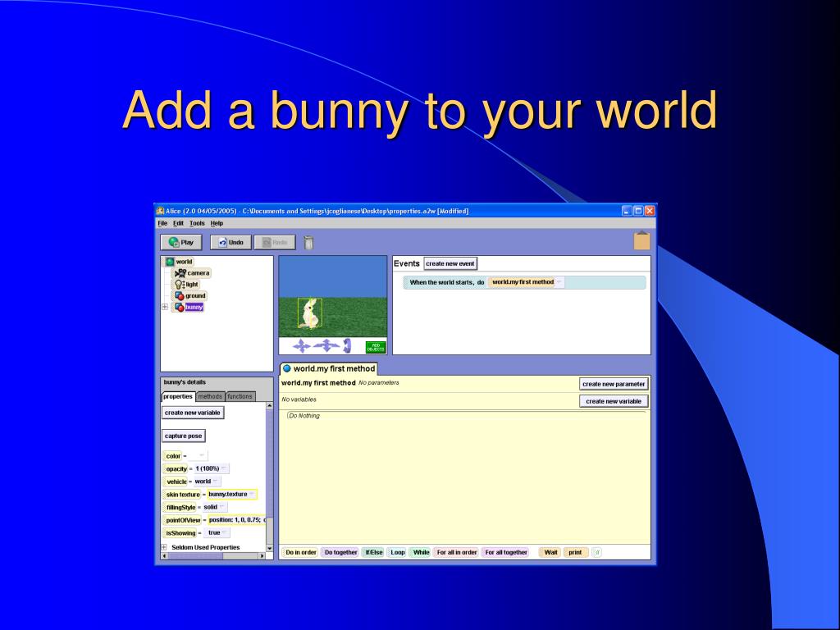Click details panel scroll left arrow
This screenshot has height=630, width=840.
click(x=164, y=556)
